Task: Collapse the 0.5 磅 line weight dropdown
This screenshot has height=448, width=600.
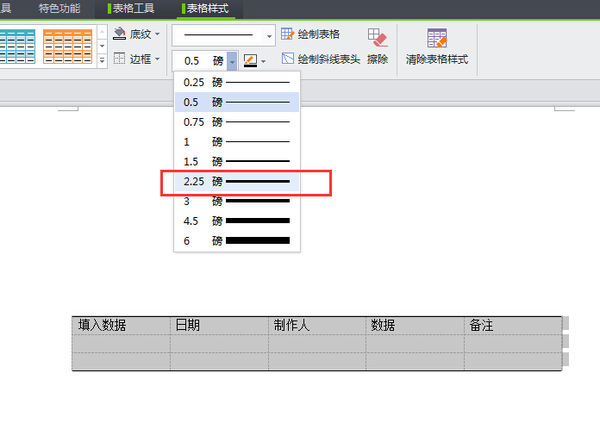Action: tap(232, 60)
